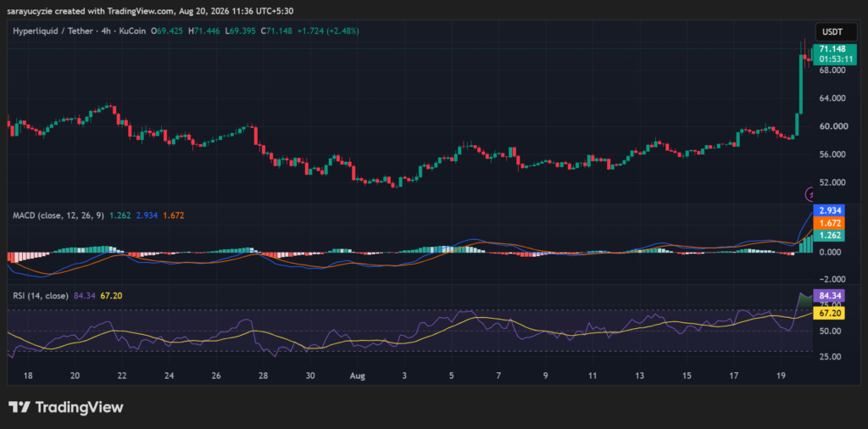Click the yellow 67.20 RSI axis label
The height and width of the screenshot is (429, 868).
click(828, 313)
